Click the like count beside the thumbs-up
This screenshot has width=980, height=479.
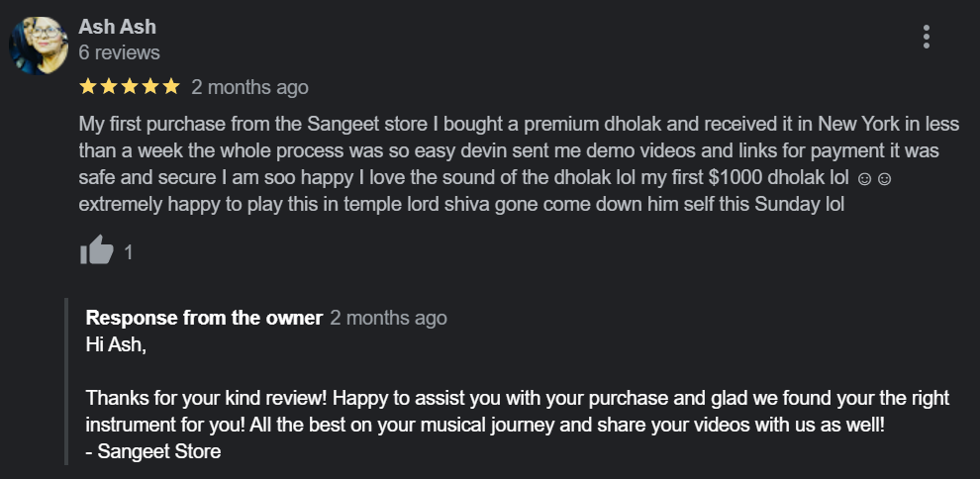pyautogui.click(x=128, y=252)
